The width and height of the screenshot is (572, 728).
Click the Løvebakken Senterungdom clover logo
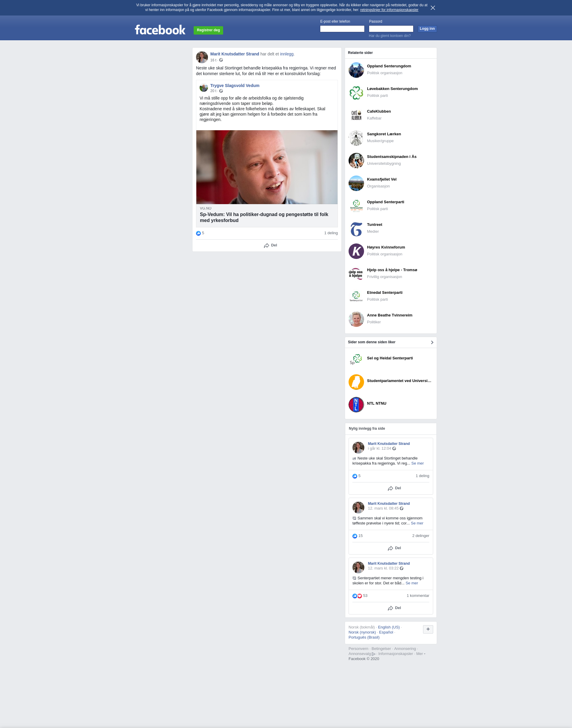click(356, 93)
